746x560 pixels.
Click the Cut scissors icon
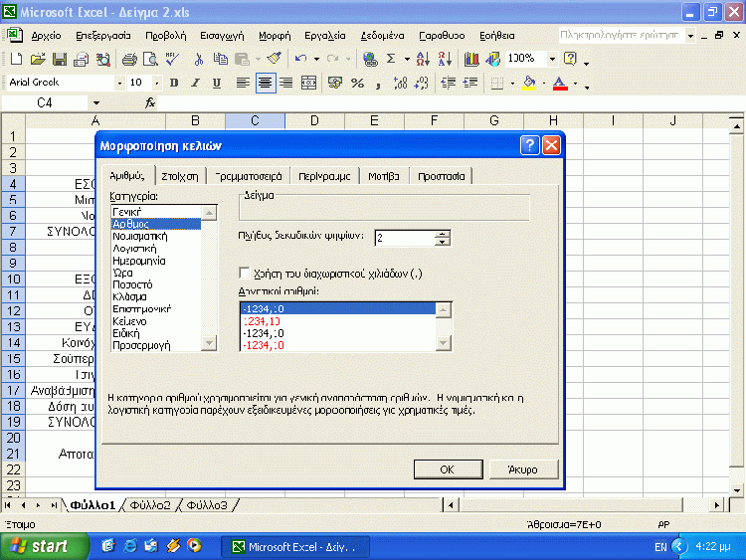(199, 59)
